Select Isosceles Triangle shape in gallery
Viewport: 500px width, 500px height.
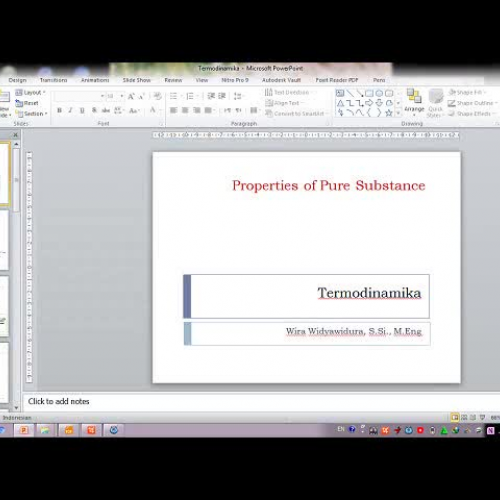(x=340, y=103)
